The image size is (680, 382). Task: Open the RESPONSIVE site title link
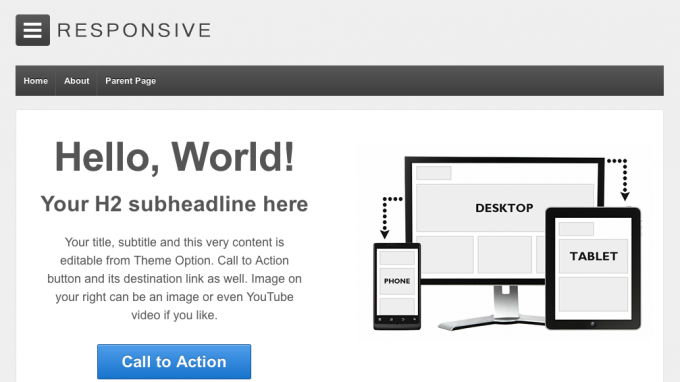click(x=134, y=30)
